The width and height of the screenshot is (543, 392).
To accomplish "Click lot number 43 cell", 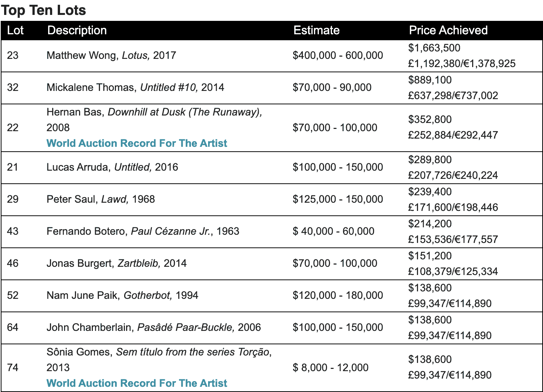I will tap(13, 231).
